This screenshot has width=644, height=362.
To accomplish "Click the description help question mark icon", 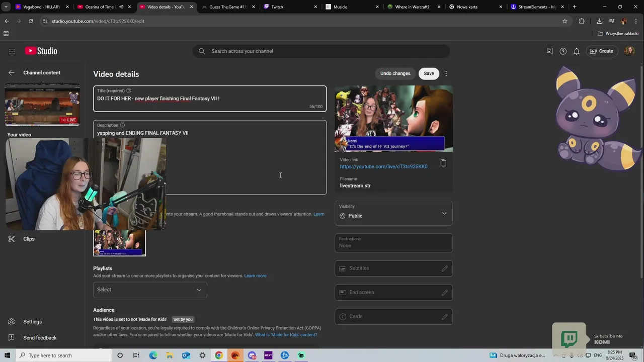I will coord(122,125).
